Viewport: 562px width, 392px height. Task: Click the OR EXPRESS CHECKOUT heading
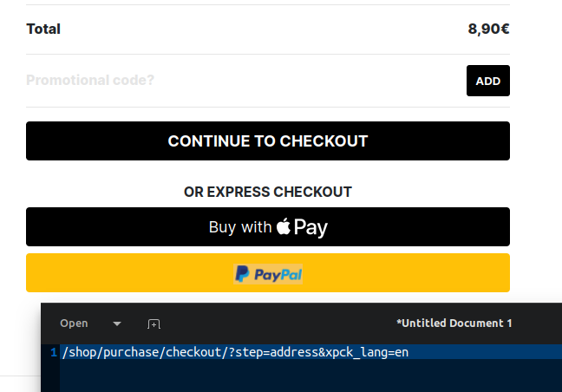(x=268, y=192)
